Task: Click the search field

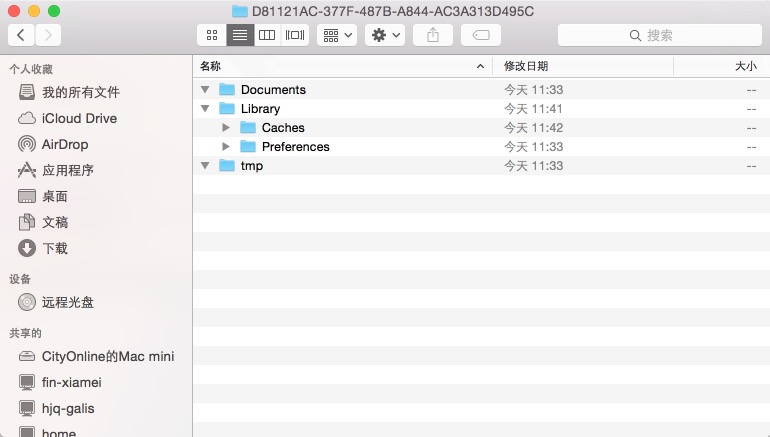Action: point(660,35)
